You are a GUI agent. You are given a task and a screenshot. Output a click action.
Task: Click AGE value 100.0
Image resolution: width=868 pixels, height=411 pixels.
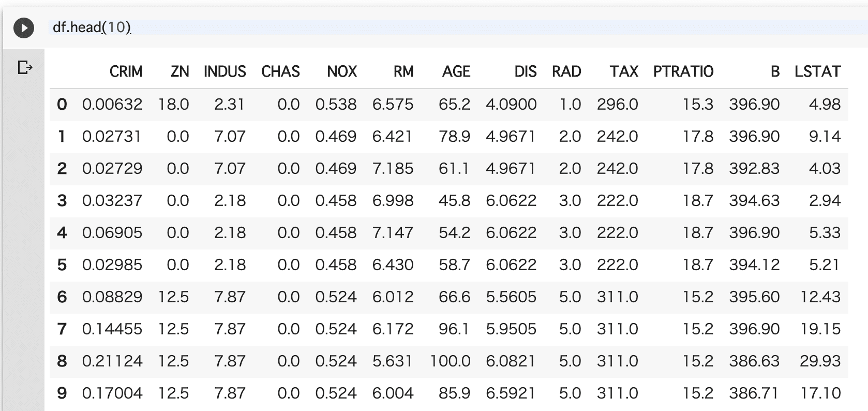coord(450,361)
